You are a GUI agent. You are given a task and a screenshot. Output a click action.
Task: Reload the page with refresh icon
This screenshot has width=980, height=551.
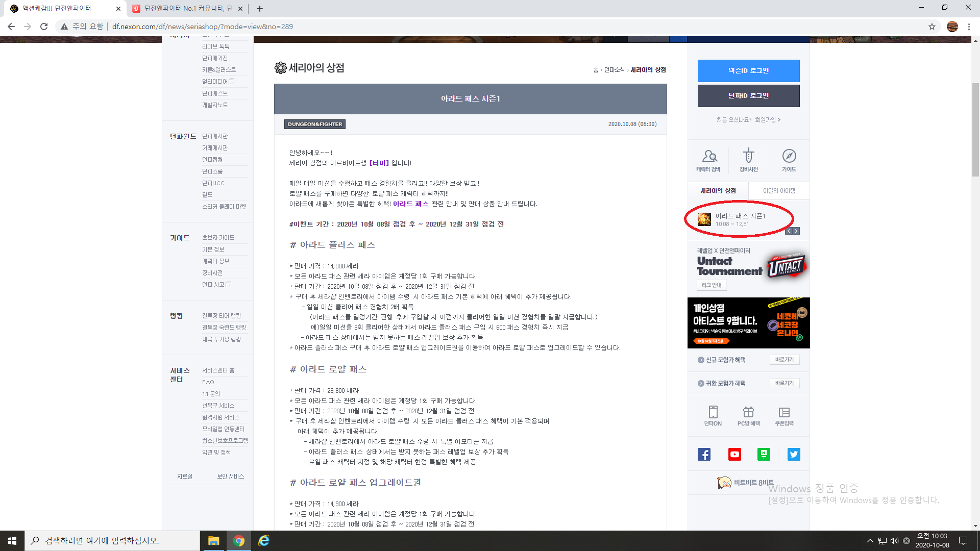(44, 27)
